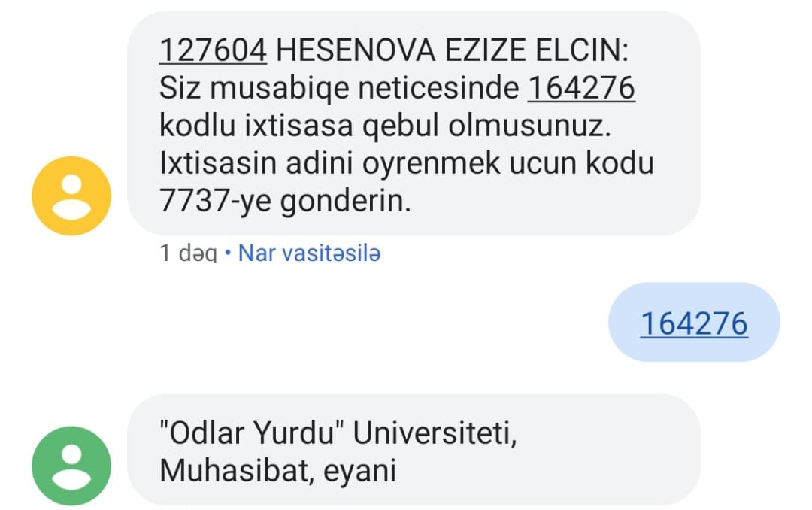The width and height of the screenshot is (812, 510).
Task: Click person silhouette inside green avatar
Action: (x=71, y=467)
